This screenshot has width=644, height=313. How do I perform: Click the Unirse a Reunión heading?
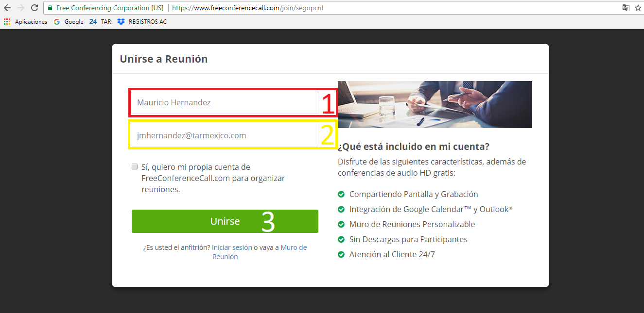click(164, 59)
